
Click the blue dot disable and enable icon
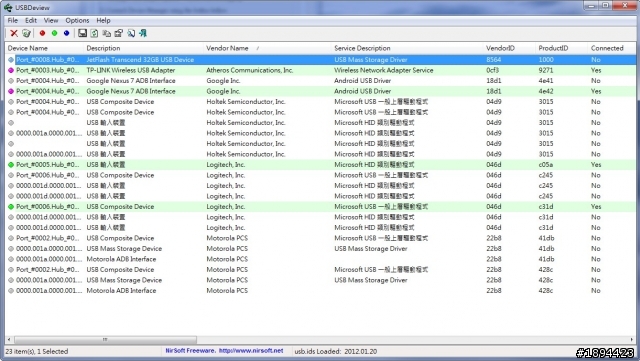tap(67, 33)
